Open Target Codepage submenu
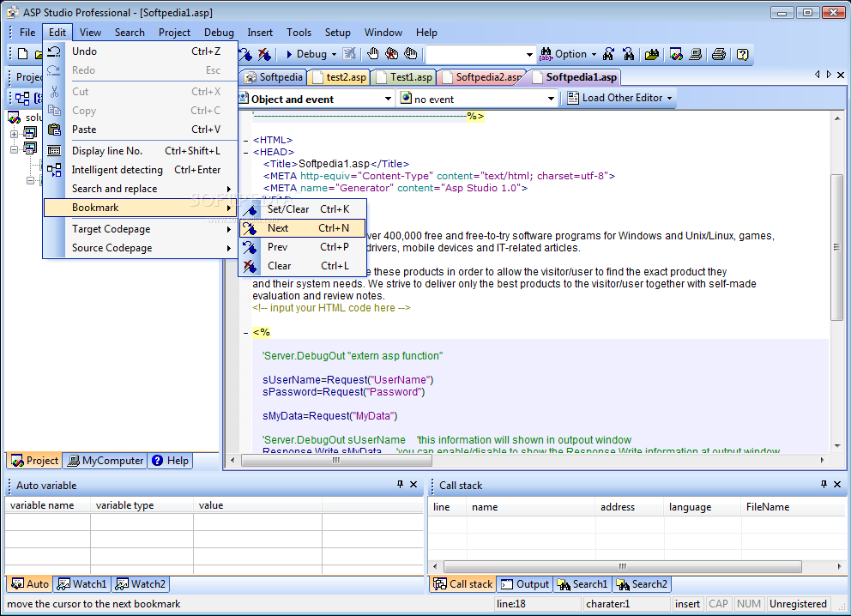Screen dimensions: 851x616 [140, 229]
